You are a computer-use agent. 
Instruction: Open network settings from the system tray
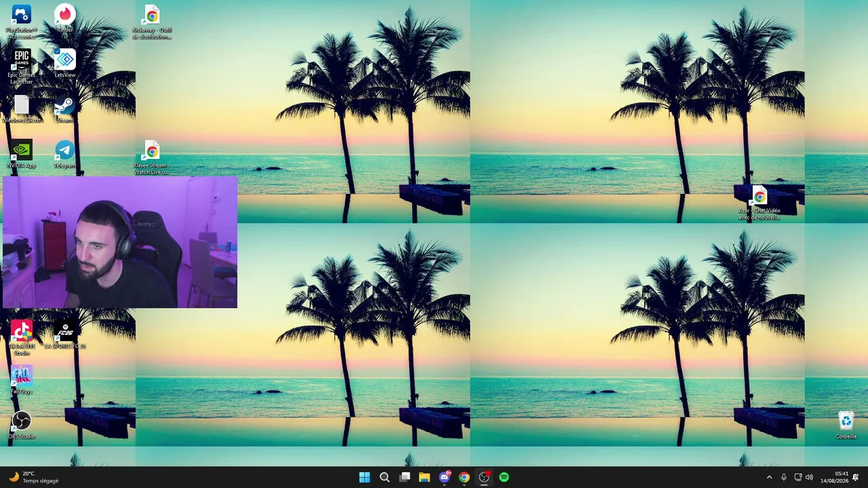pos(798,477)
